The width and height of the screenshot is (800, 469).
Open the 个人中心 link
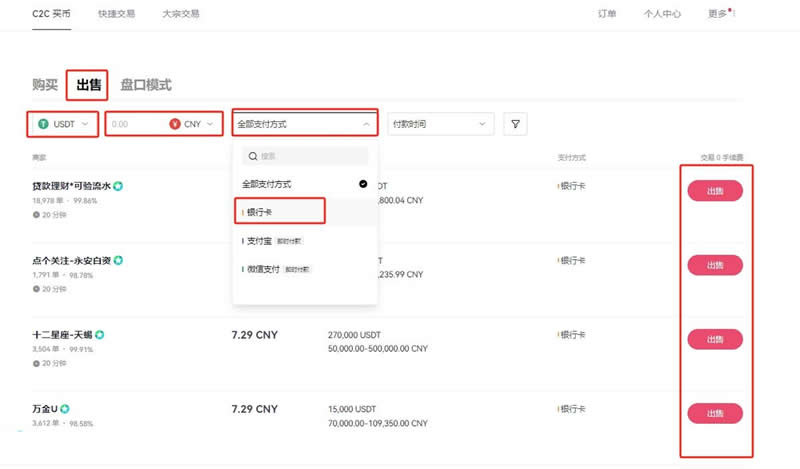[662, 14]
